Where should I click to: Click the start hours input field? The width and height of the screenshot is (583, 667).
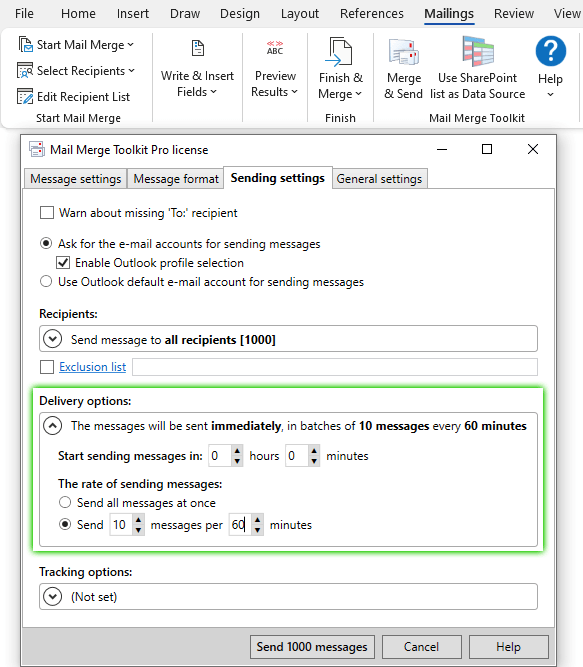pos(220,456)
